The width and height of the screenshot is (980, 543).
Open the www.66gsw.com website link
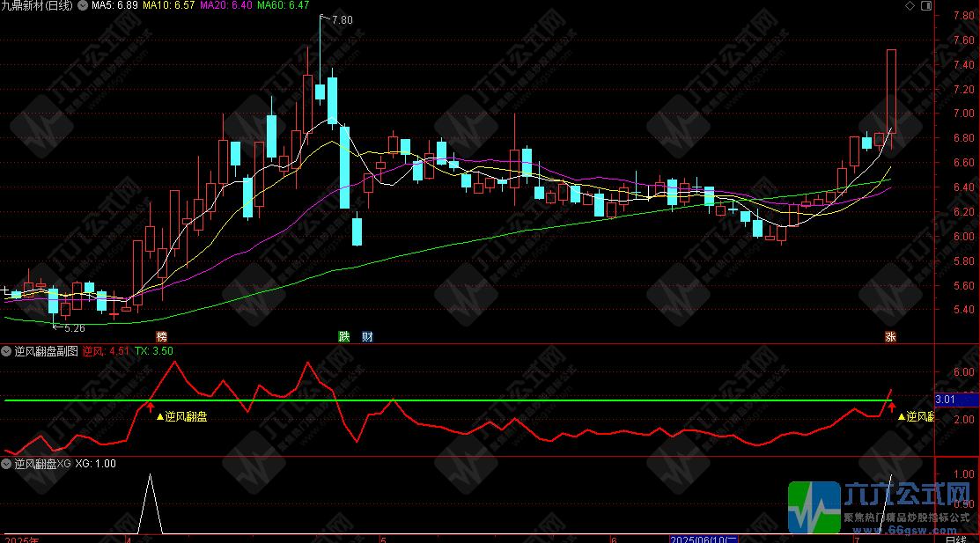(x=905, y=532)
